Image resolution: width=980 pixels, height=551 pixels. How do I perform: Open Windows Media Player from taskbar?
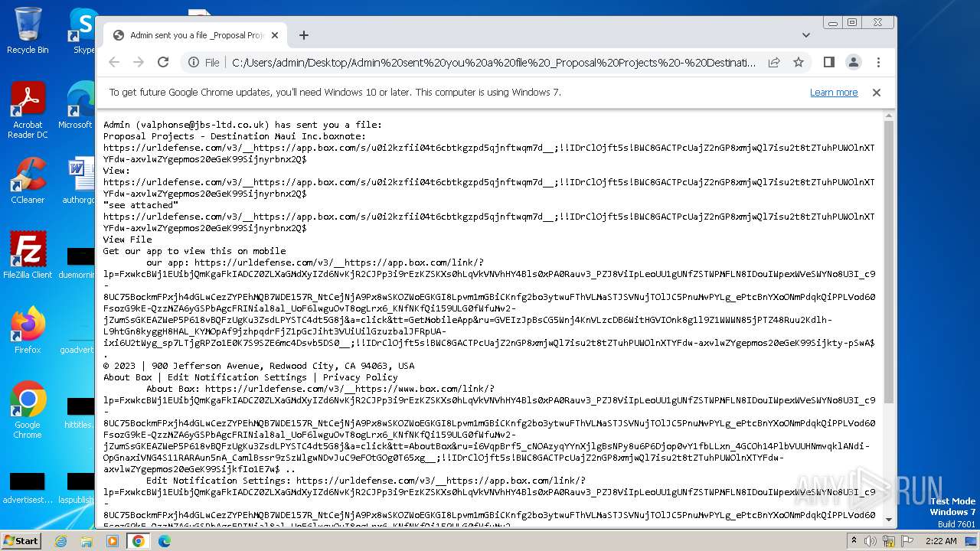(113, 541)
